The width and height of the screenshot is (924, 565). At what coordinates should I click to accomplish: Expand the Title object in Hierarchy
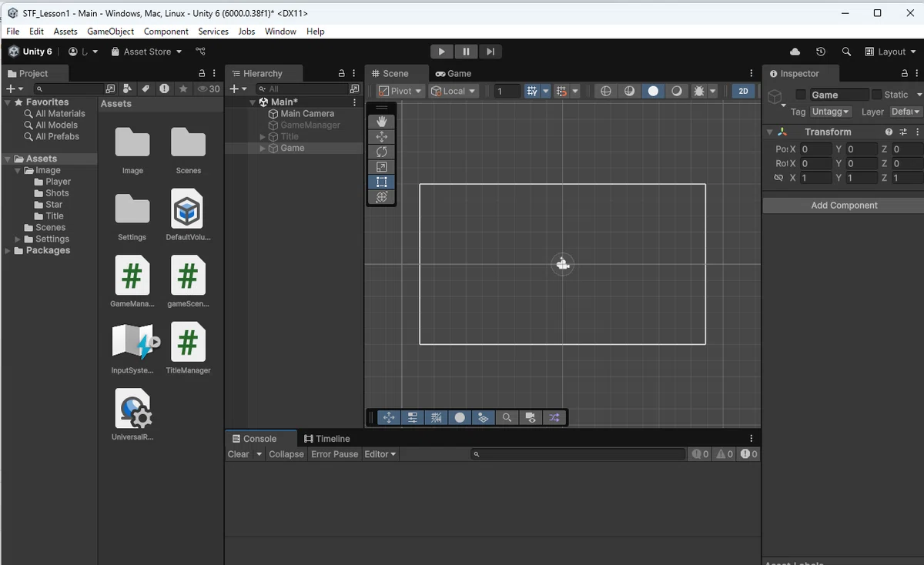click(263, 137)
